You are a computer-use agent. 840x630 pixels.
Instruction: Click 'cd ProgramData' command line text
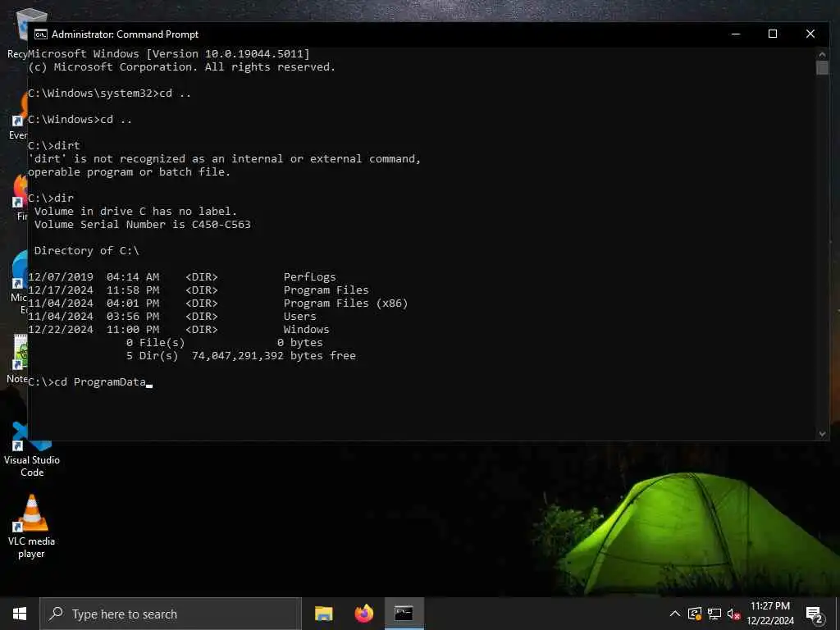pos(100,382)
